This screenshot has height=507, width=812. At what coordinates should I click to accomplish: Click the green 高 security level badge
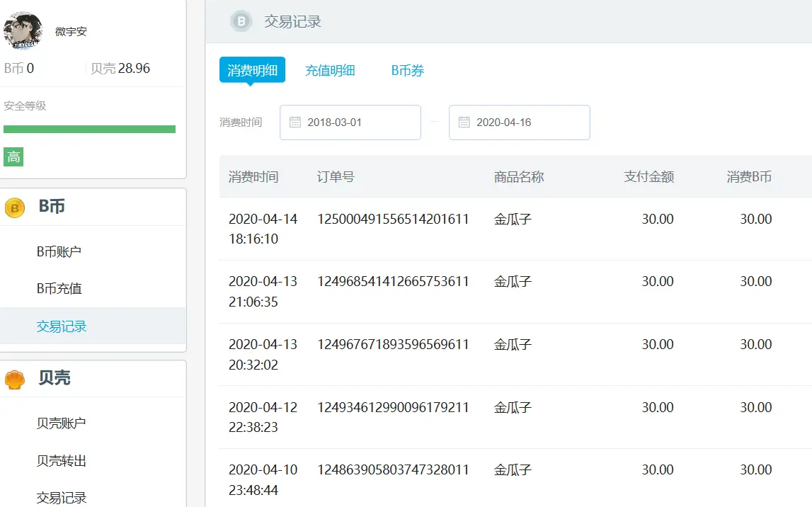pos(13,157)
